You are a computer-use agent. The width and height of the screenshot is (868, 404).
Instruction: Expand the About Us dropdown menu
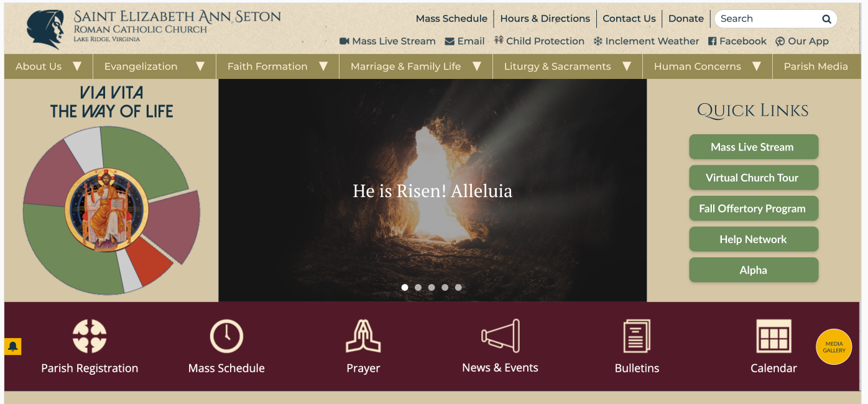[48, 67]
